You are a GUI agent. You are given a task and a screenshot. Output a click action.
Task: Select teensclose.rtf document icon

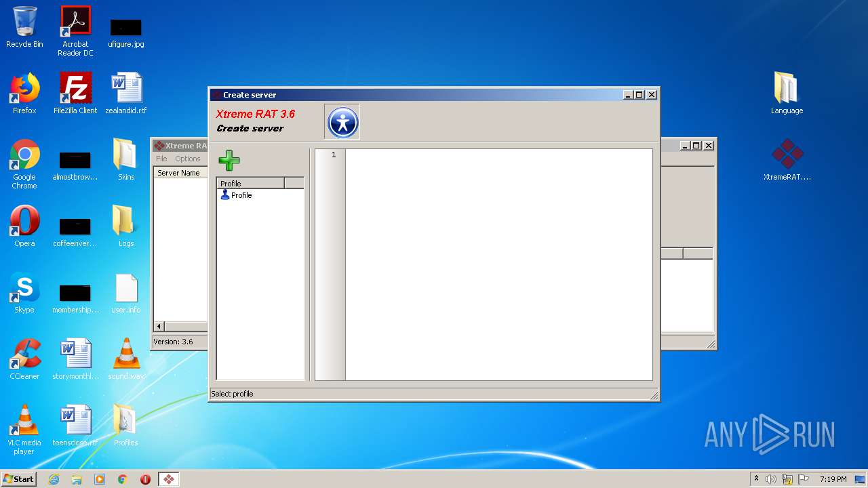click(75, 426)
